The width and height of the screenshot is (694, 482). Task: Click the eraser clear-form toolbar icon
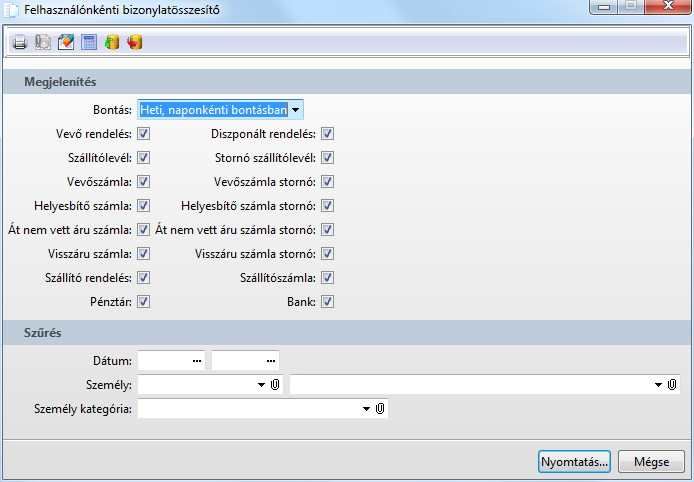click(66, 42)
